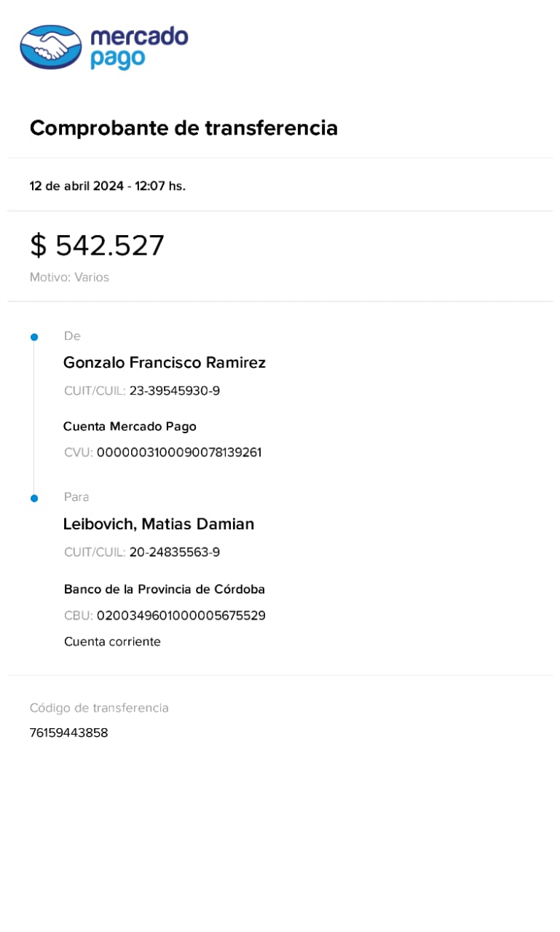Select the CVU number 0000003100090078139261
The width and height of the screenshot is (560, 932).
(179, 453)
